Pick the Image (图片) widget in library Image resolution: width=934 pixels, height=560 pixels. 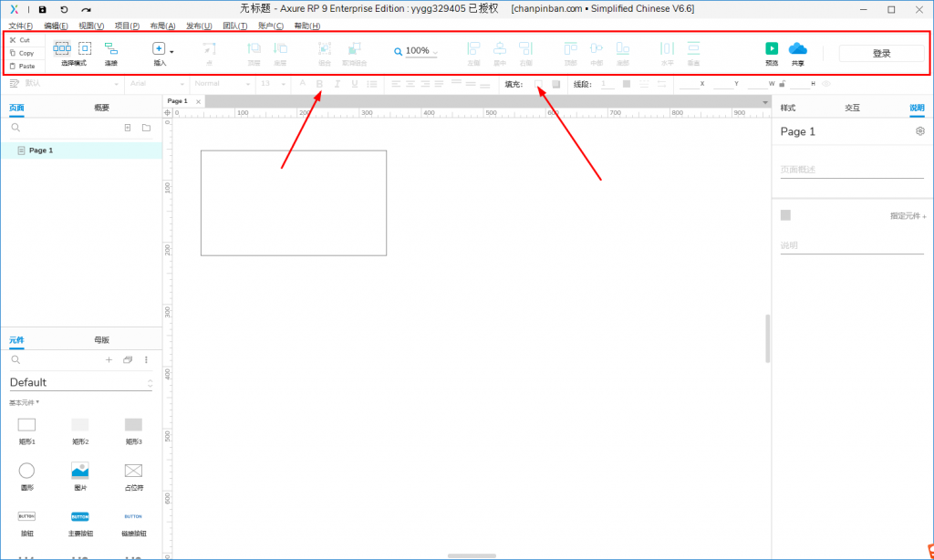pos(80,471)
